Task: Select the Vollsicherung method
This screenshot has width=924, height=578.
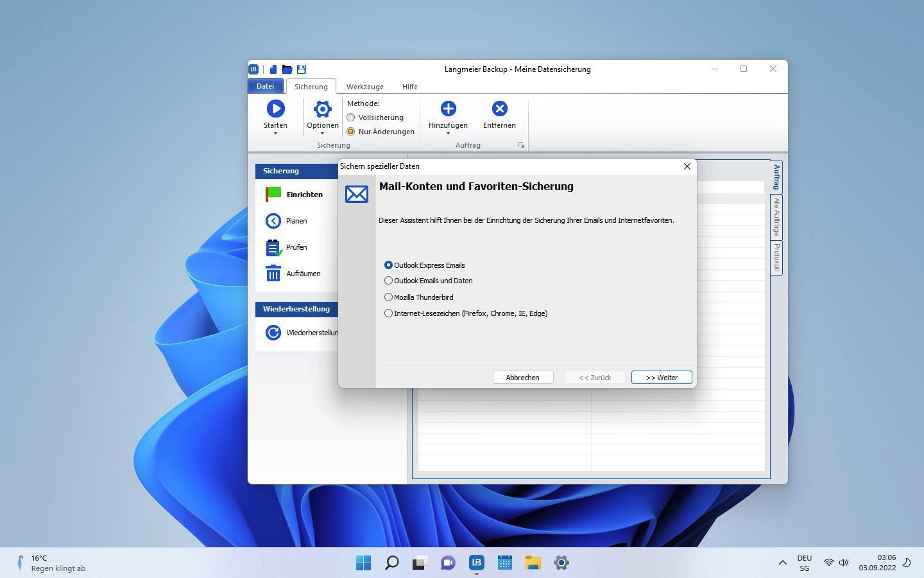Action: click(351, 118)
